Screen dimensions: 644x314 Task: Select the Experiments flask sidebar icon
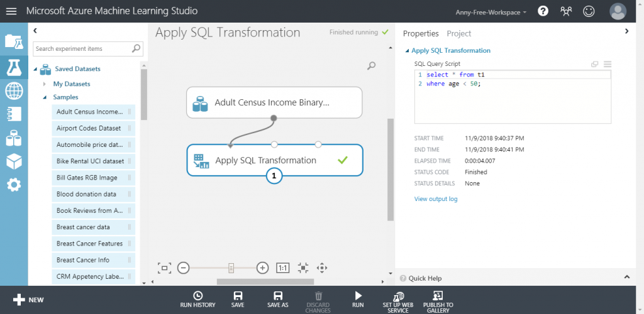pos(14,67)
